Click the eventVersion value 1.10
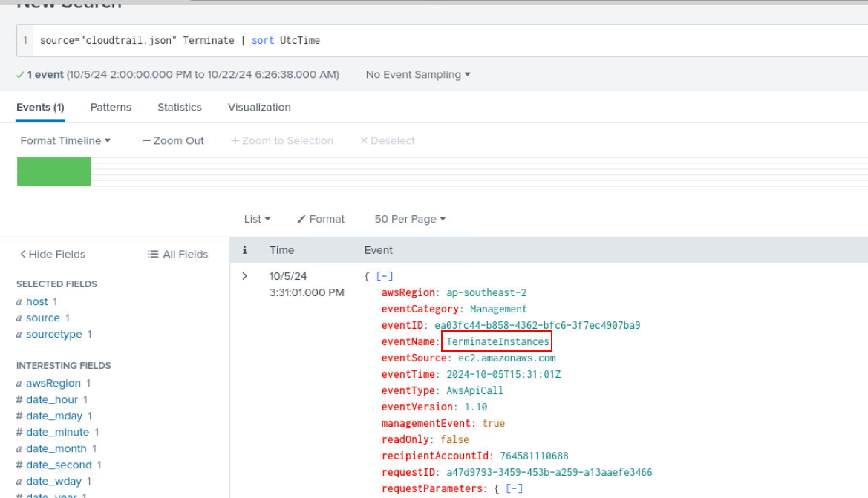 tap(475, 407)
